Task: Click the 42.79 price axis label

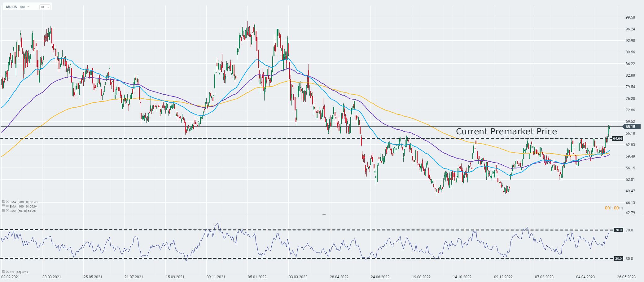Action: [630, 213]
